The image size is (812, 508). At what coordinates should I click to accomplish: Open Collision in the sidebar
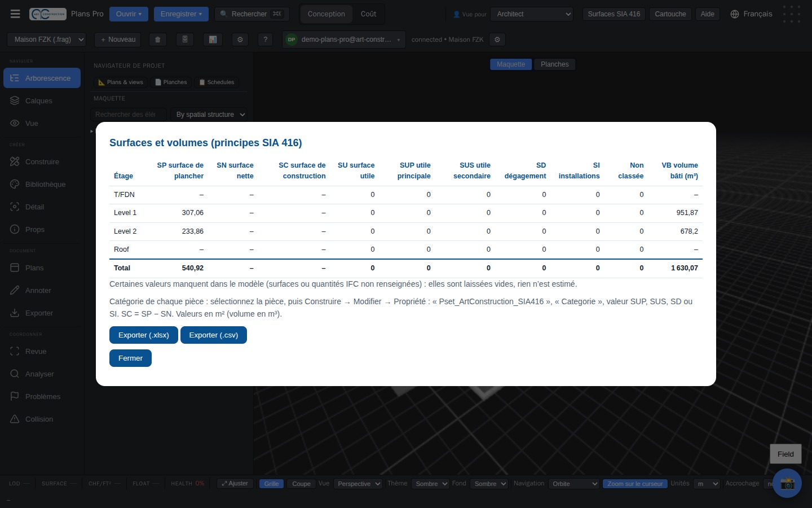42,419
